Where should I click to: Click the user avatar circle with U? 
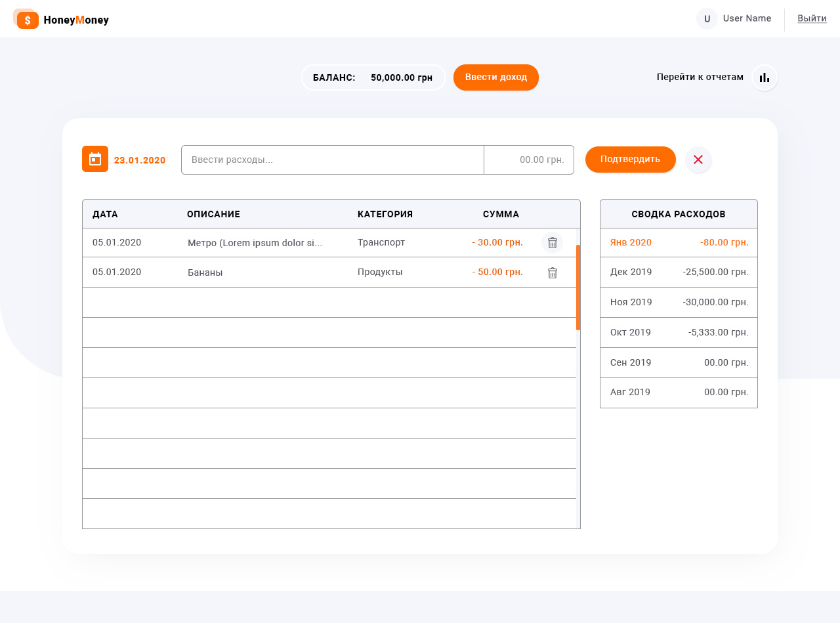pos(706,18)
